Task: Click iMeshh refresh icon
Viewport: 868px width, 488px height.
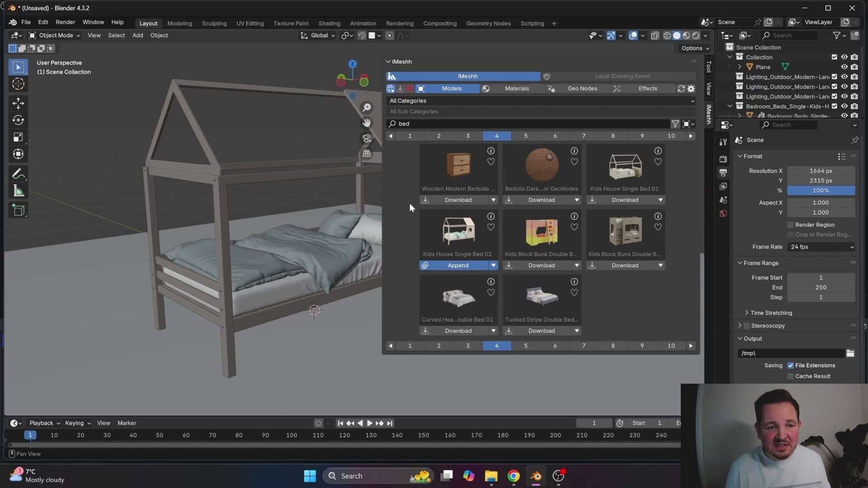Action: pos(681,89)
